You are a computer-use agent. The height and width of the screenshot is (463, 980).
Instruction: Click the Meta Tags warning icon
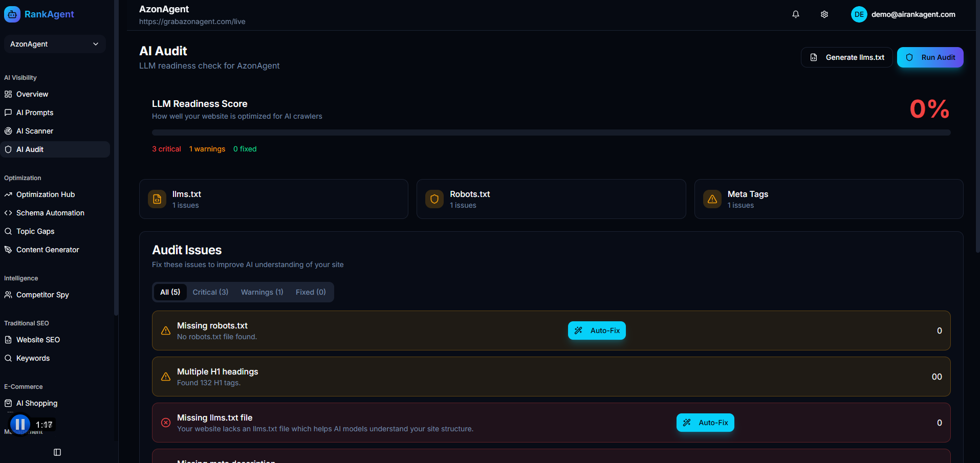click(x=712, y=199)
